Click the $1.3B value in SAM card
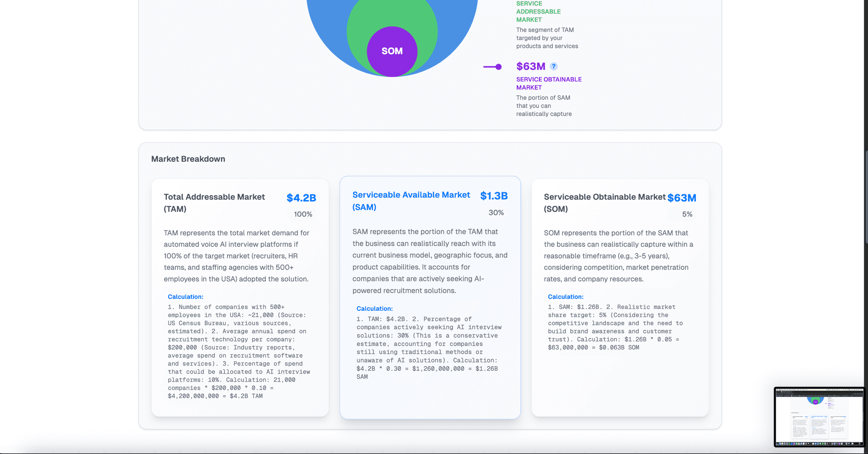 pyautogui.click(x=494, y=196)
